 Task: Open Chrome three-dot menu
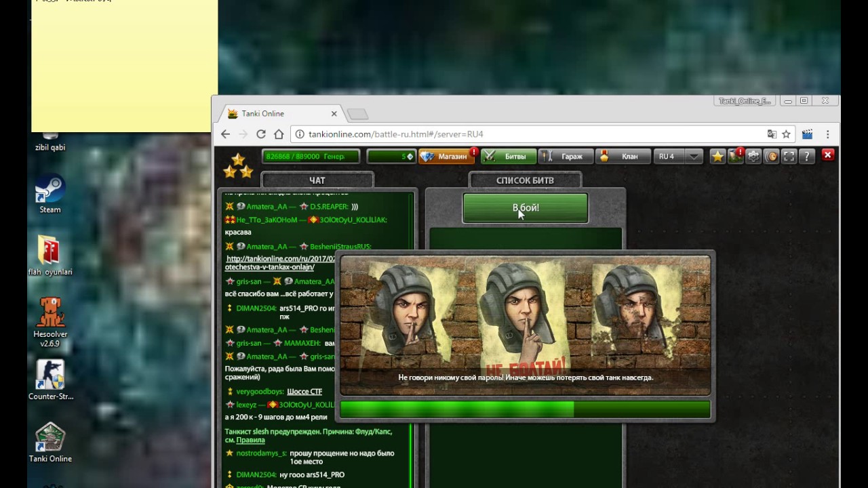click(827, 134)
